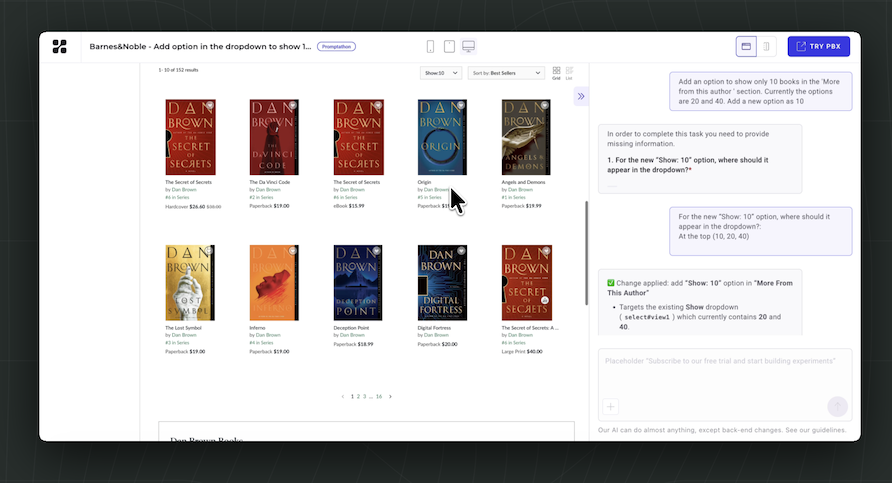
Task: Go to next results page arrow
Action: tap(390, 397)
